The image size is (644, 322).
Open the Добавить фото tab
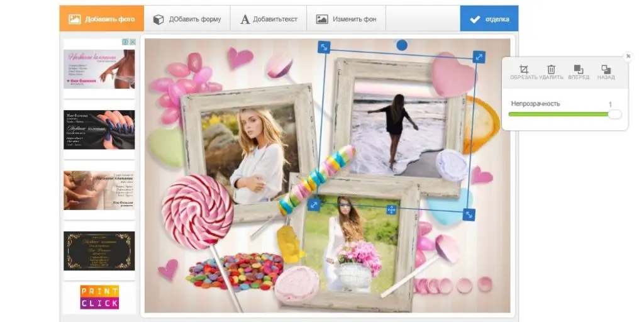102,19
